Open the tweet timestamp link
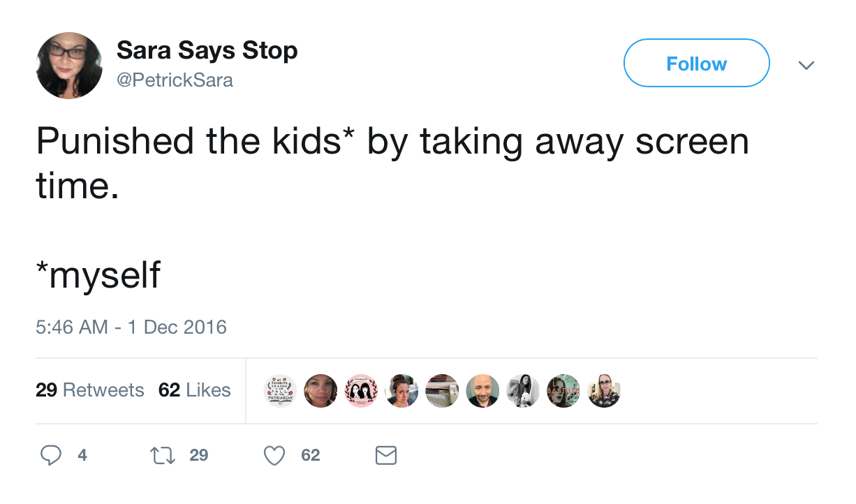 (x=131, y=327)
